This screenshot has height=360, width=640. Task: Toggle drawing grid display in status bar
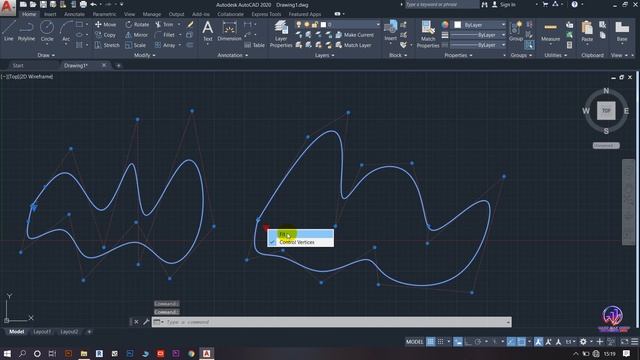(430, 342)
